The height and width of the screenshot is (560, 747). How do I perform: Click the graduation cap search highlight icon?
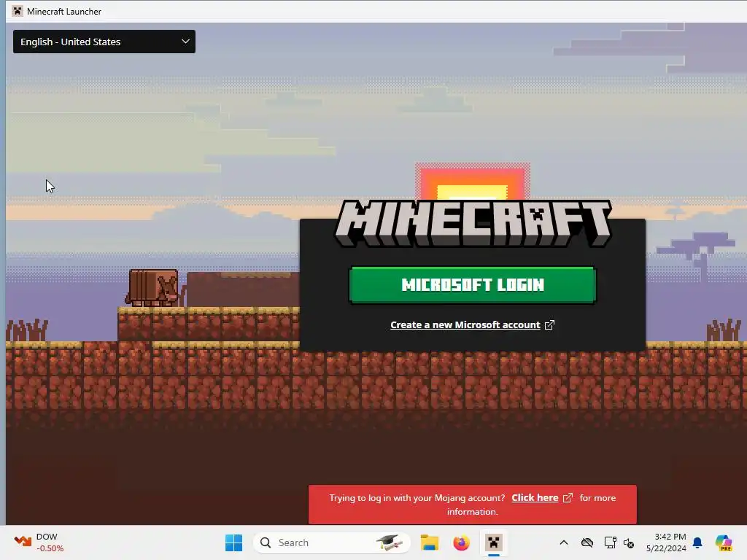390,542
